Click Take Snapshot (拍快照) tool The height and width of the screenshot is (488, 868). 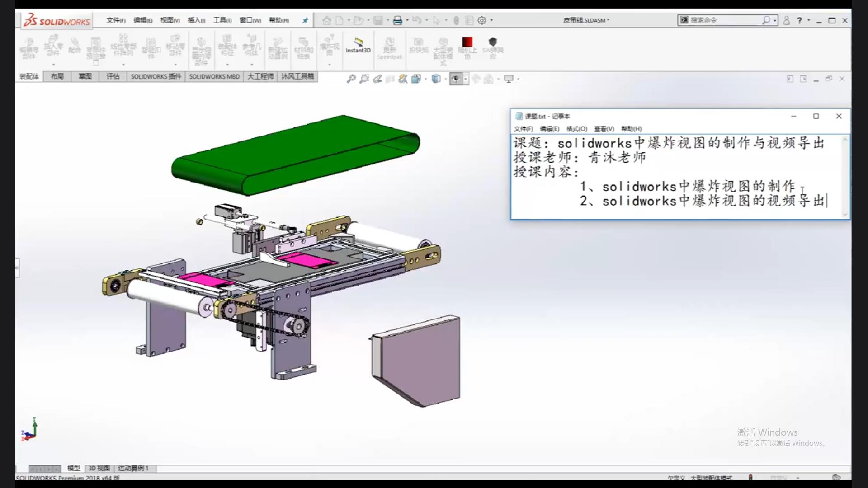pos(419,46)
